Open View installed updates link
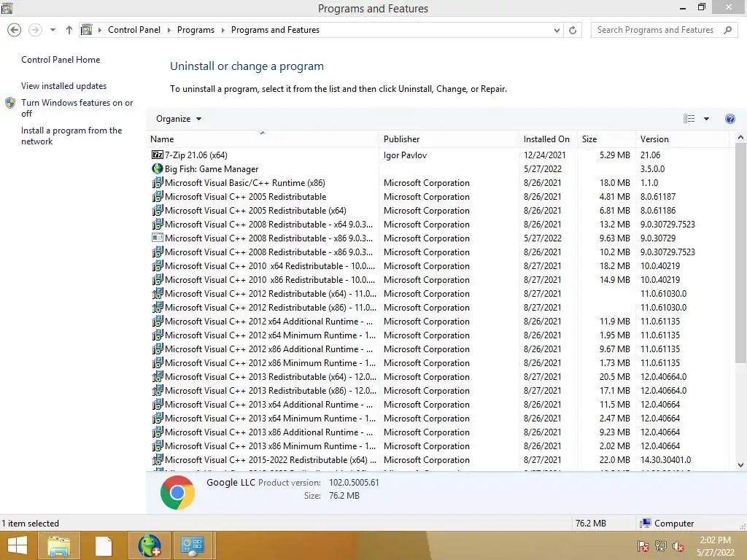 pyautogui.click(x=64, y=86)
